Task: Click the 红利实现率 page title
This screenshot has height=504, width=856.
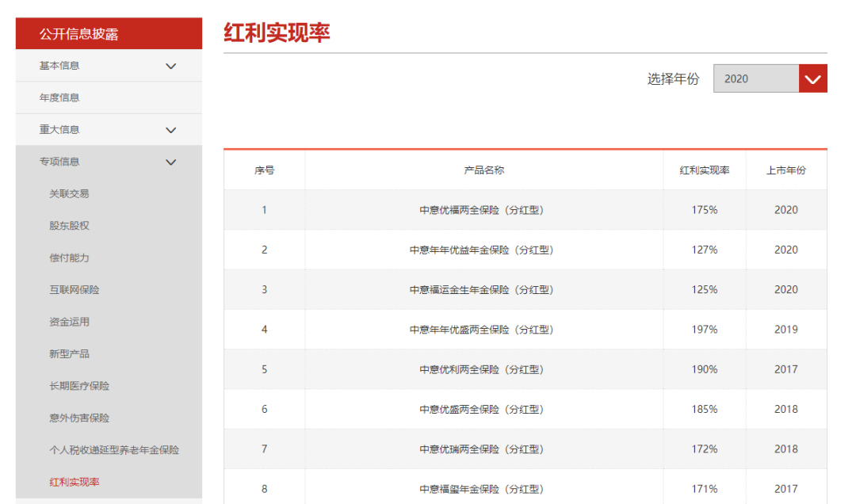Action: (277, 32)
